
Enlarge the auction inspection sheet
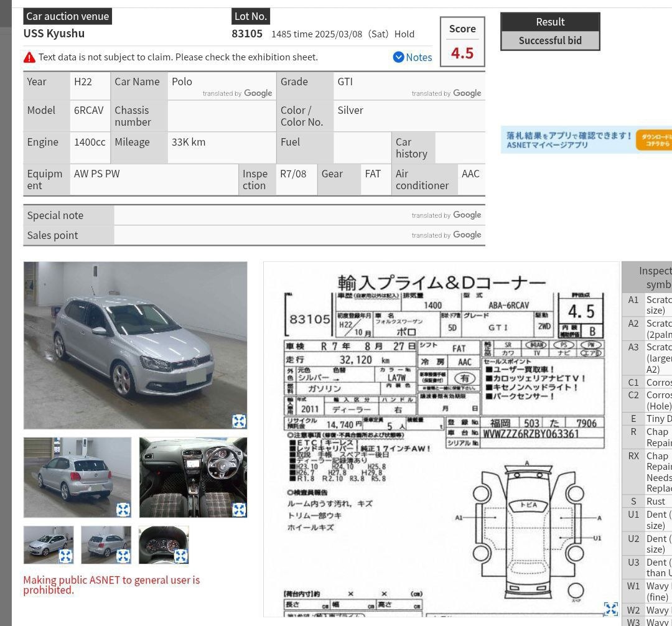tap(611, 609)
